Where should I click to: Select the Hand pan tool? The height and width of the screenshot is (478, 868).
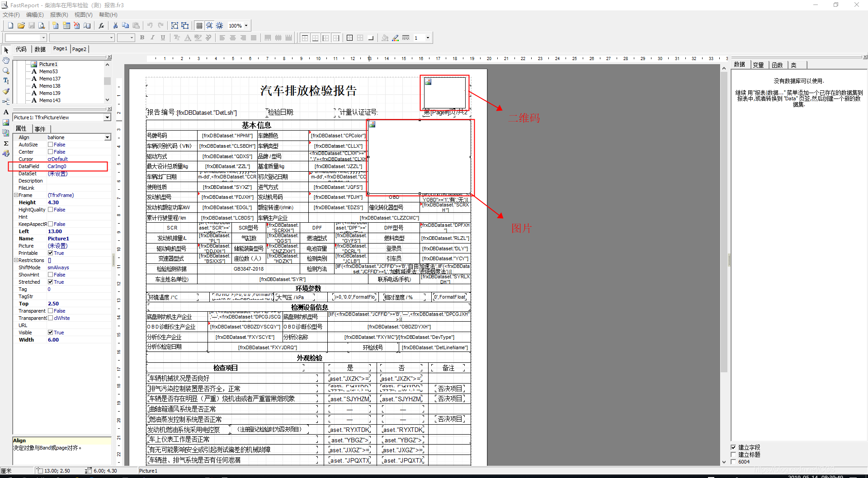[6, 61]
